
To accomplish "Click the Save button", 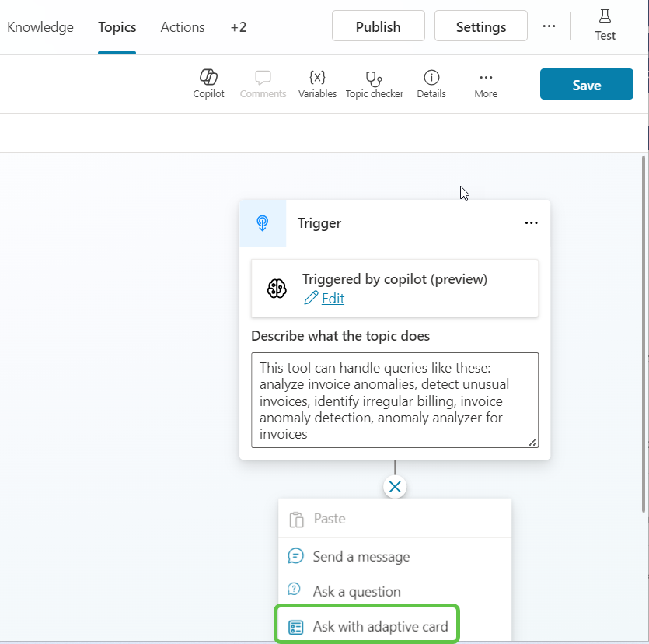I will [x=586, y=85].
